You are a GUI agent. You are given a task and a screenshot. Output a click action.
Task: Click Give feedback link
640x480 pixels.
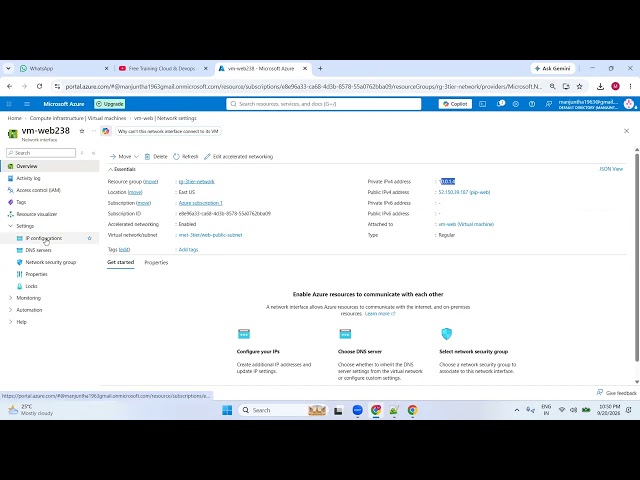[x=617, y=393]
